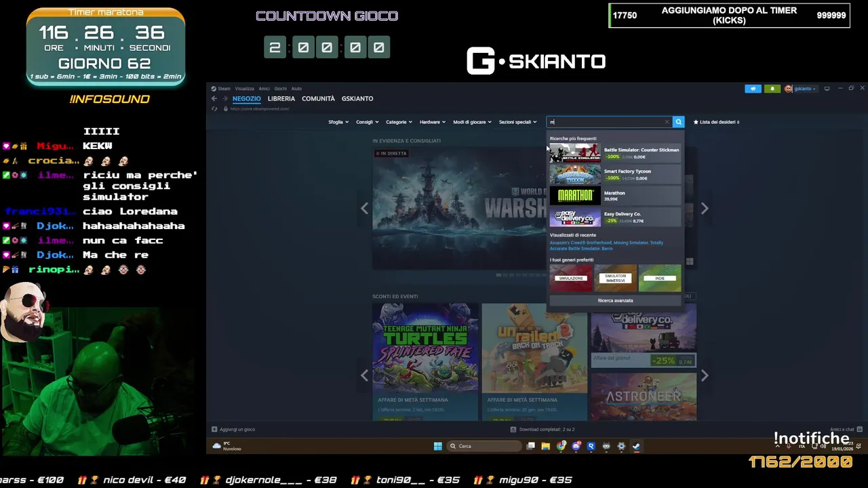
Task: Show next featured game with right carousel arrow
Action: 705,209
